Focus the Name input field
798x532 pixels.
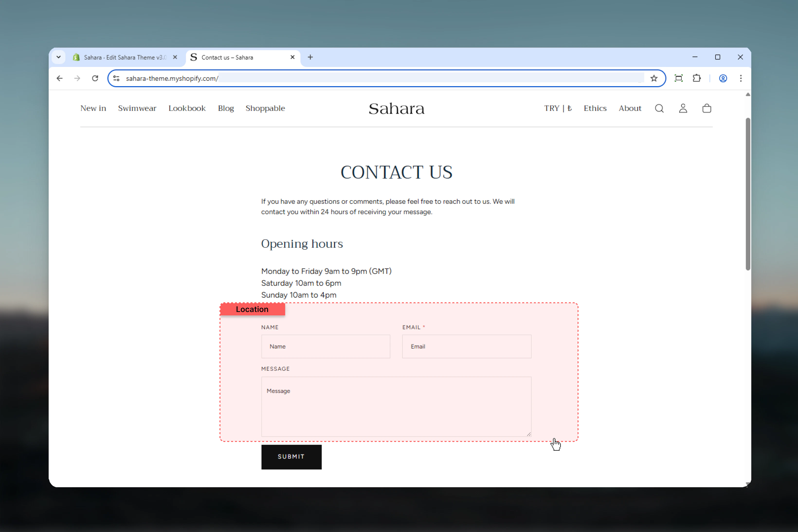(326, 346)
